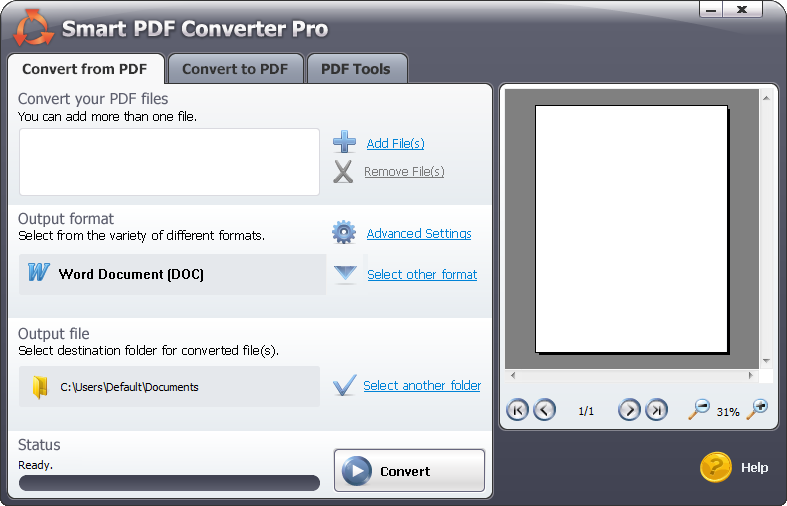Open the Word Document (DOC) format selector
The width and height of the screenshot is (787, 506).
pyautogui.click(x=172, y=274)
